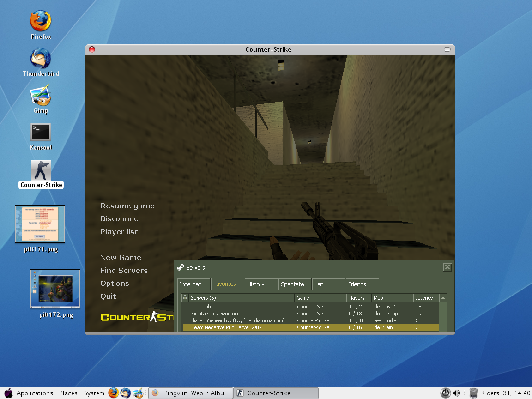This screenshot has height=399, width=532.
Task: Click Disconnect in the game menu
Action: (x=121, y=219)
